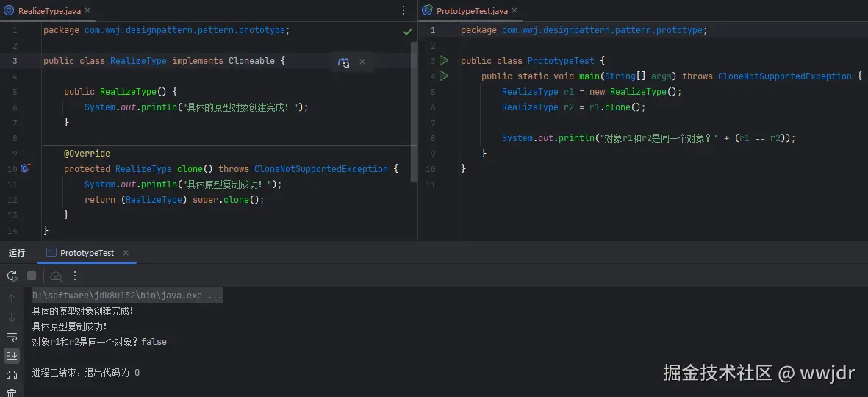Run main method from line 4 gutter
868x397 pixels.
tap(443, 76)
